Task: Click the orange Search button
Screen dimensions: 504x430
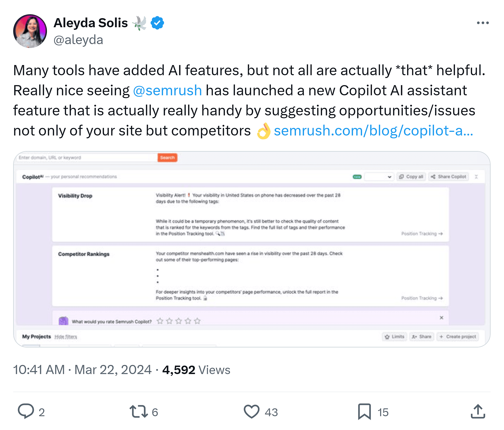Action: click(x=167, y=158)
